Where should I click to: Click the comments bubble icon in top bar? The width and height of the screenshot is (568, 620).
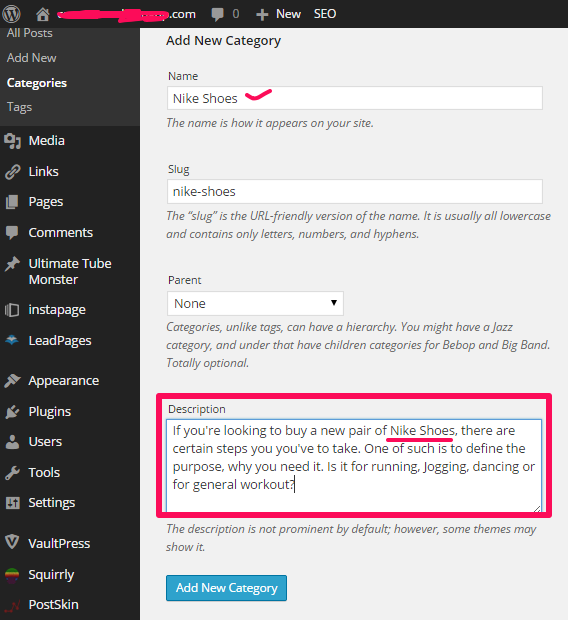[x=217, y=14]
